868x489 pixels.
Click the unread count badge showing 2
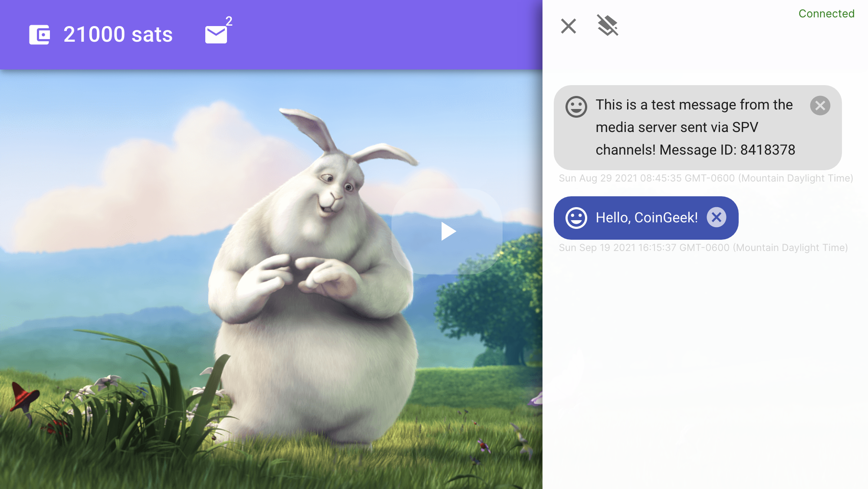229,21
